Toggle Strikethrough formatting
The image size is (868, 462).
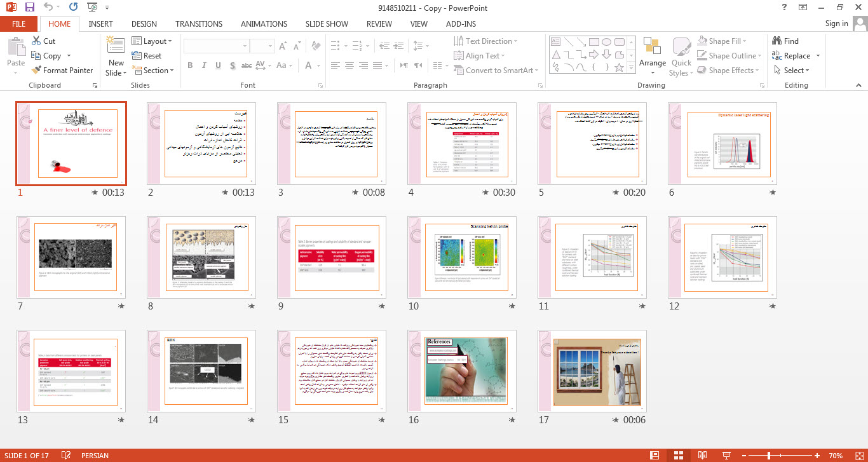tap(247, 65)
